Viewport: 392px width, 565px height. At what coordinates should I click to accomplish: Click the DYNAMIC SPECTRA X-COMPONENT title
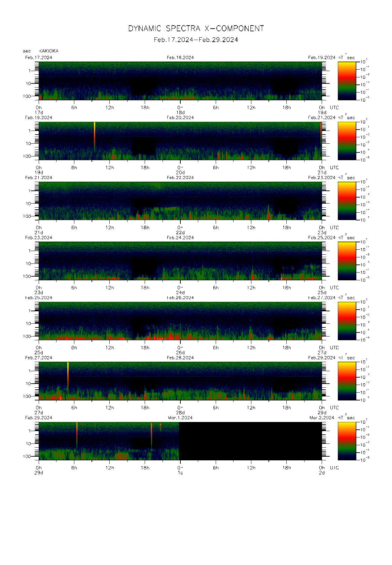point(196,29)
